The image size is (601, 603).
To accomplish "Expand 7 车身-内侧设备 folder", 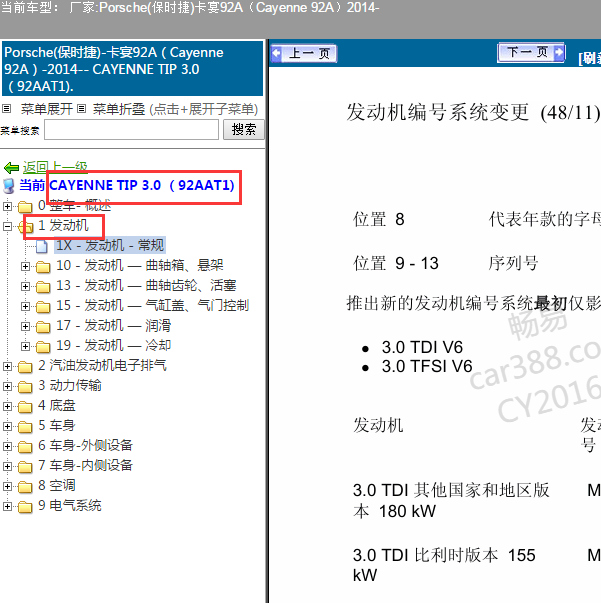I will click(x=7, y=466).
